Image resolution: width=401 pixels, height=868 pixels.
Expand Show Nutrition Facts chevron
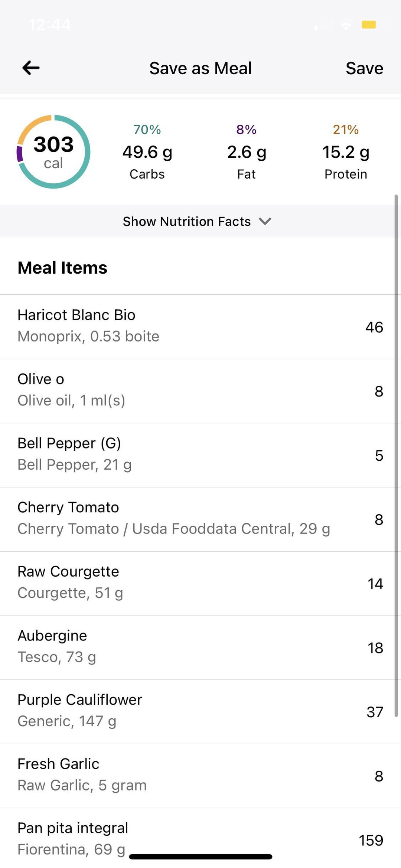[265, 221]
